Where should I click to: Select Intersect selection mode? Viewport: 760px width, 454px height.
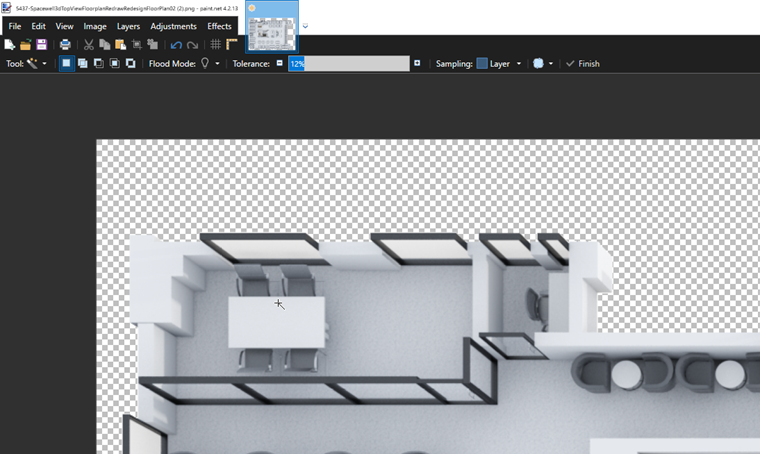pyautogui.click(x=115, y=63)
